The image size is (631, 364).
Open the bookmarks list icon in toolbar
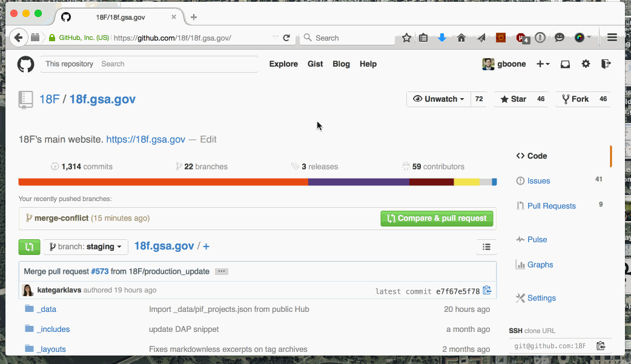pyautogui.click(x=423, y=38)
